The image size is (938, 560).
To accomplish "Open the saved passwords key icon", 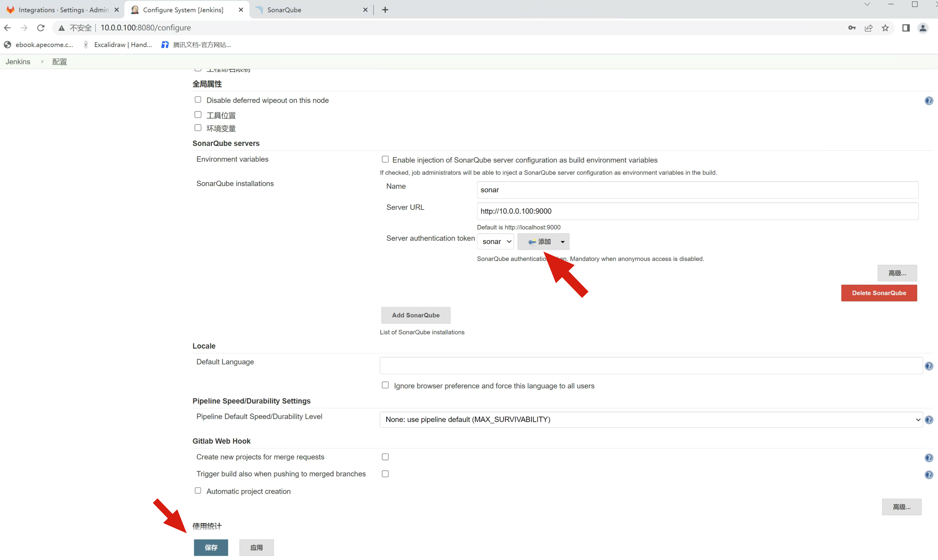I will pyautogui.click(x=851, y=28).
